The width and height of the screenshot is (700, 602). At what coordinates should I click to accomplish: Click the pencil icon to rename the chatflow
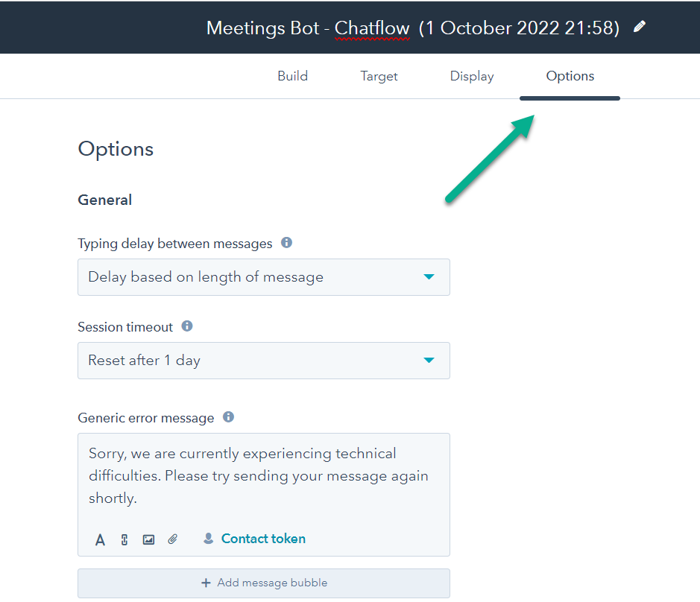click(x=640, y=26)
